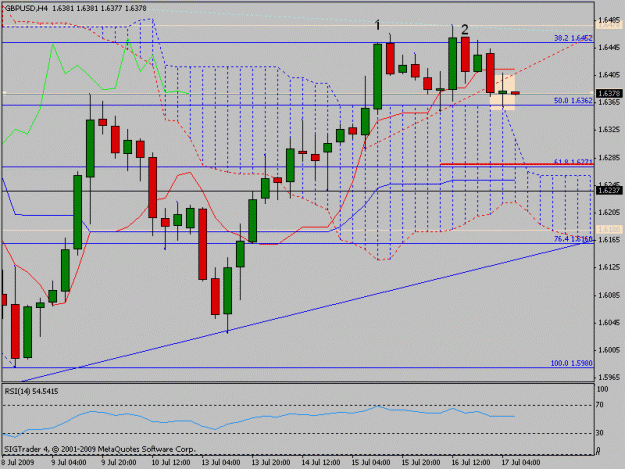This screenshot has width=625, height=469.
Task: Click the 9 Jul 20:00 time label
Action: 119,462
